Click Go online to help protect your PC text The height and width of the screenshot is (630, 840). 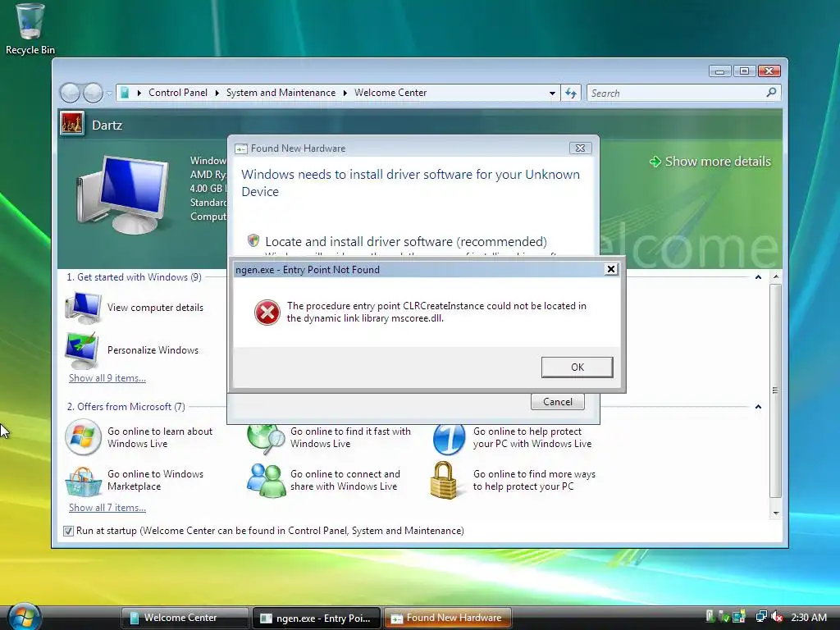coord(532,438)
